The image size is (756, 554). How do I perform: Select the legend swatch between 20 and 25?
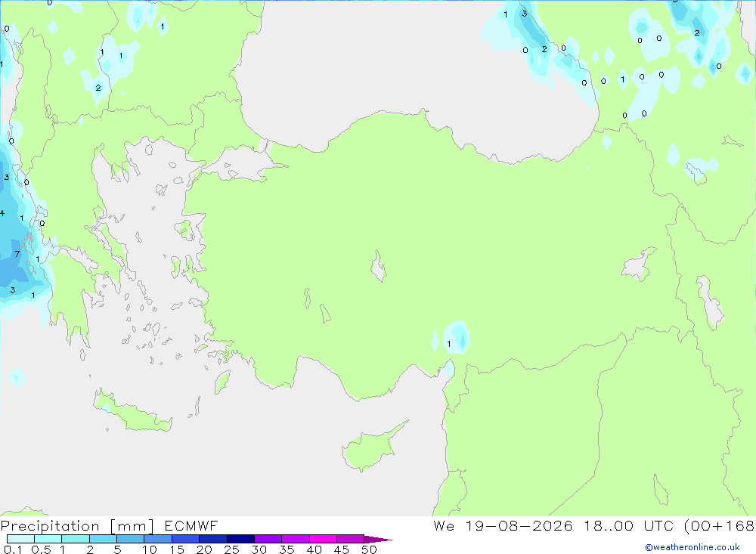click(x=212, y=539)
